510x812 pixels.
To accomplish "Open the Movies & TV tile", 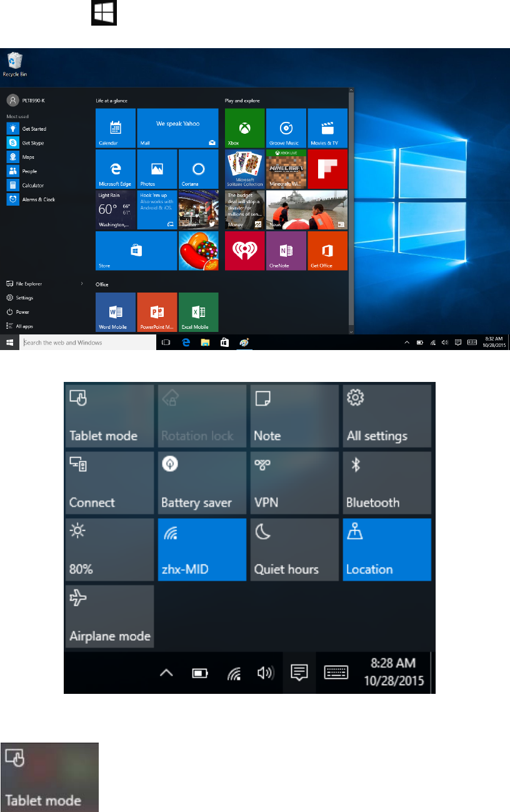I will [x=327, y=128].
